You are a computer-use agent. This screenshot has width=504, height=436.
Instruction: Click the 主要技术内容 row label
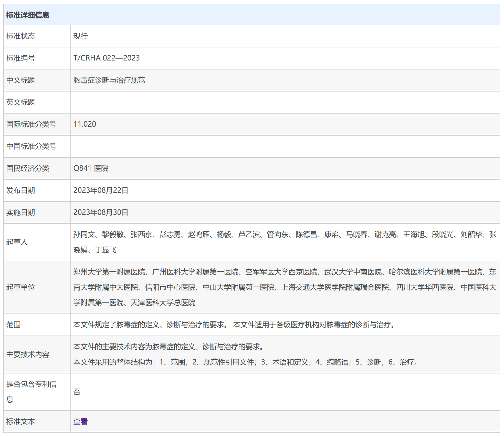28,354
